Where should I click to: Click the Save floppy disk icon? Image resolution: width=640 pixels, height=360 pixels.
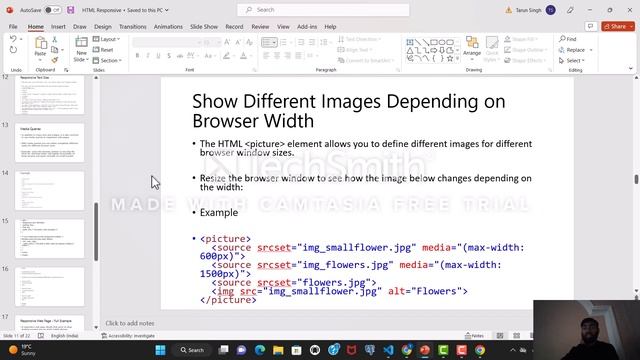coord(71,10)
